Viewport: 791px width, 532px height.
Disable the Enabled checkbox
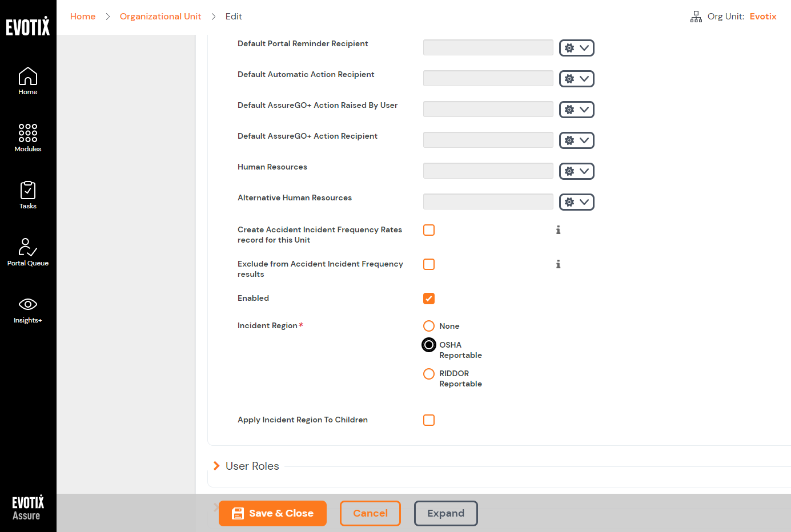point(429,298)
